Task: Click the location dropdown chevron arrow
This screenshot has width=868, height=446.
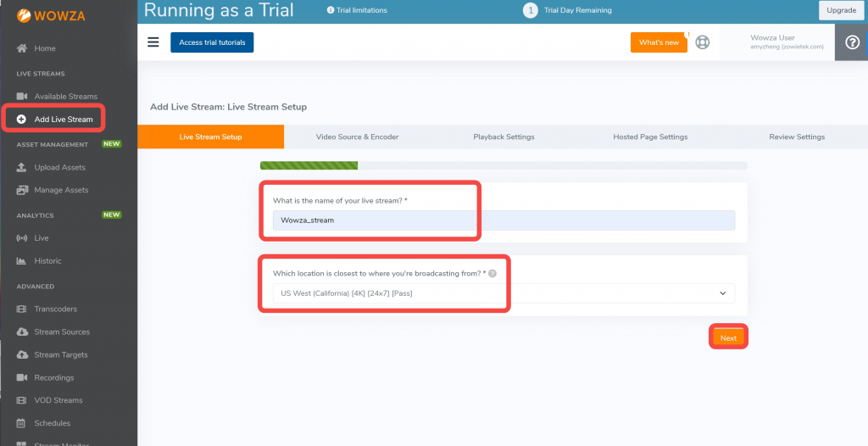Action: [x=722, y=293]
